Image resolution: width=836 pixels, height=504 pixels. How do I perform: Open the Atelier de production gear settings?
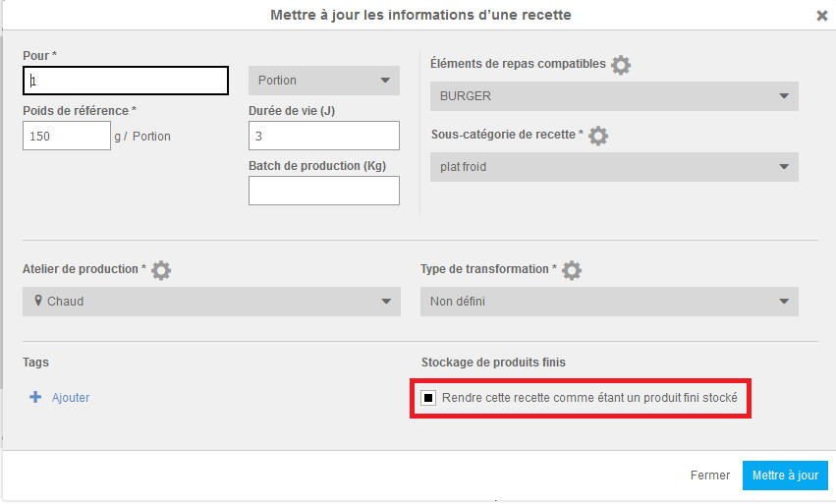coord(161,270)
